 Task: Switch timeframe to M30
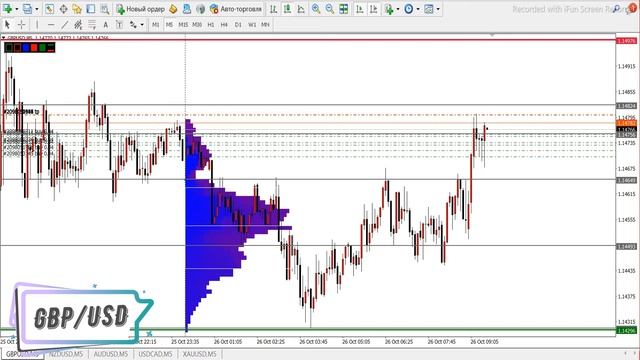tap(197, 24)
